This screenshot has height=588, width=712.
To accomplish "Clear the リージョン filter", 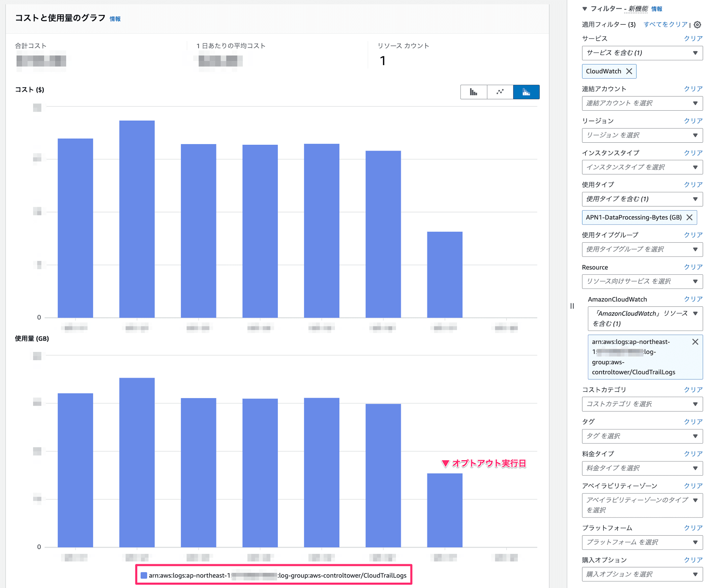I will (693, 121).
